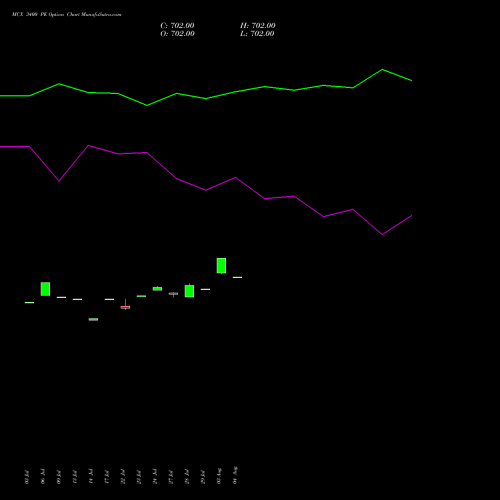Click the 'O: 702.00' open value
Image resolution: width=500 pixels, height=500 pixels.
[x=177, y=34]
